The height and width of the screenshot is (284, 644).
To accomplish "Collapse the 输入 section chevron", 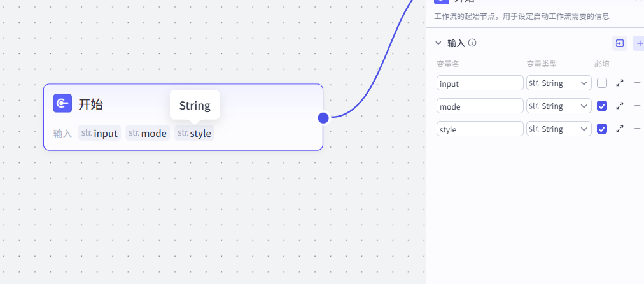I will [438, 43].
